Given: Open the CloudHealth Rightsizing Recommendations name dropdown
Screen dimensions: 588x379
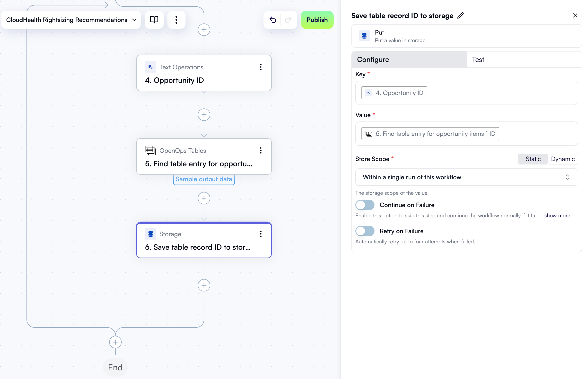Looking at the screenshot, I should coord(134,20).
